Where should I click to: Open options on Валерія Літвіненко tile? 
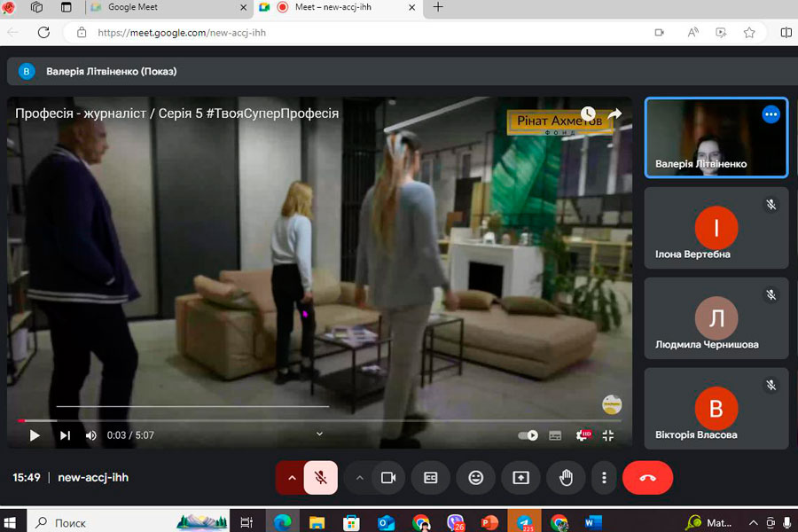[771, 114]
